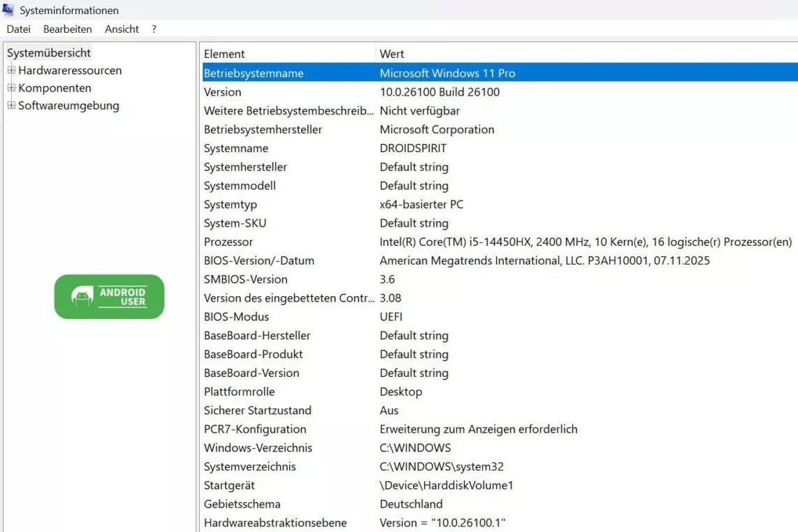Expand the Hardwareressourcen node

point(11,71)
